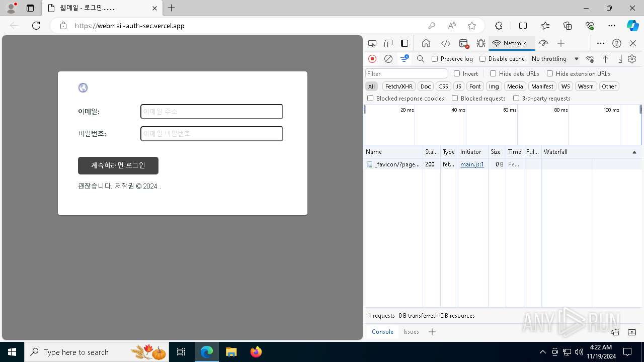644x362 pixels.
Task: Open network search magnifier
Action: (x=421, y=59)
